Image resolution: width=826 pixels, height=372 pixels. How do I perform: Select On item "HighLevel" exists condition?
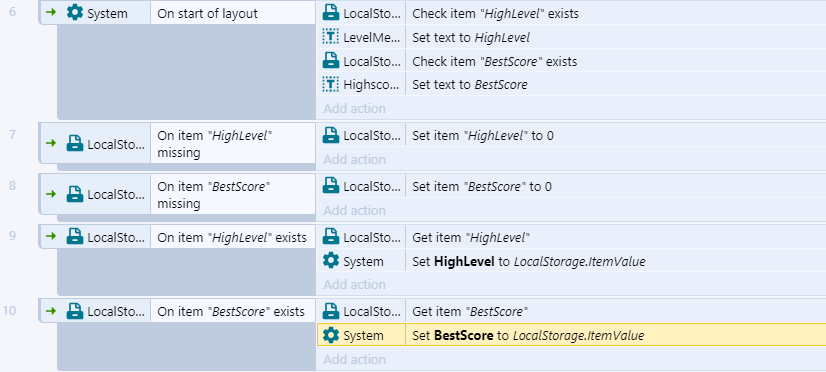point(233,237)
